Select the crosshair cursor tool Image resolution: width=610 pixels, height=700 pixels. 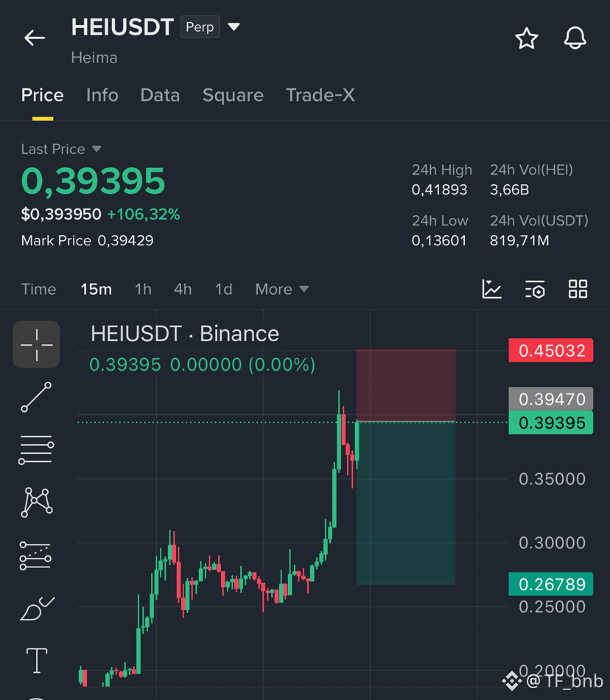tap(36, 344)
